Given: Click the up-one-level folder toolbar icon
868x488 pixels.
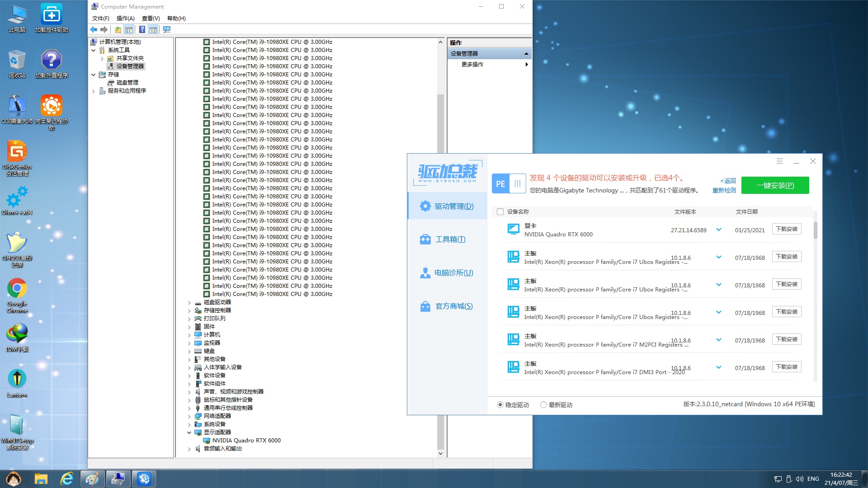Looking at the screenshot, I should [118, 30].
